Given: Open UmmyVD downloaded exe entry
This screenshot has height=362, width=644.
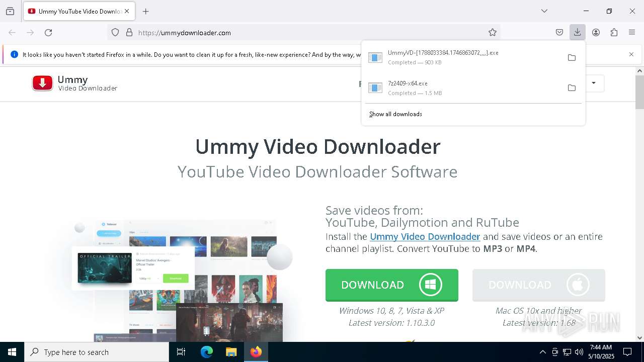Looking at the screenshot, I should [x=463, y=57].
